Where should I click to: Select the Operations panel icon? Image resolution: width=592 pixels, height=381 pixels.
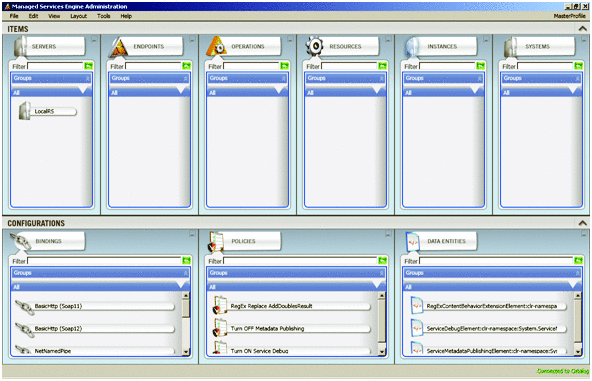[x=217, y=46]
